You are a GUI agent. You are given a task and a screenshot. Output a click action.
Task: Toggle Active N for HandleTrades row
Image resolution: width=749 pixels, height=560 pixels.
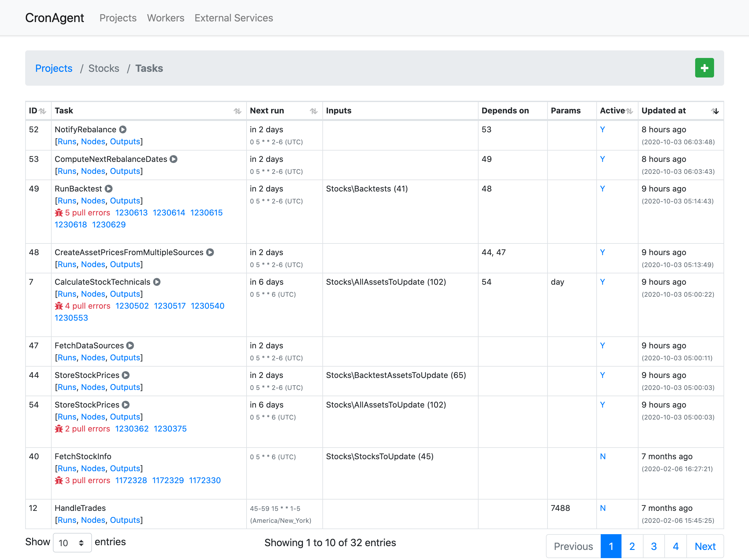tap(603, 508)
